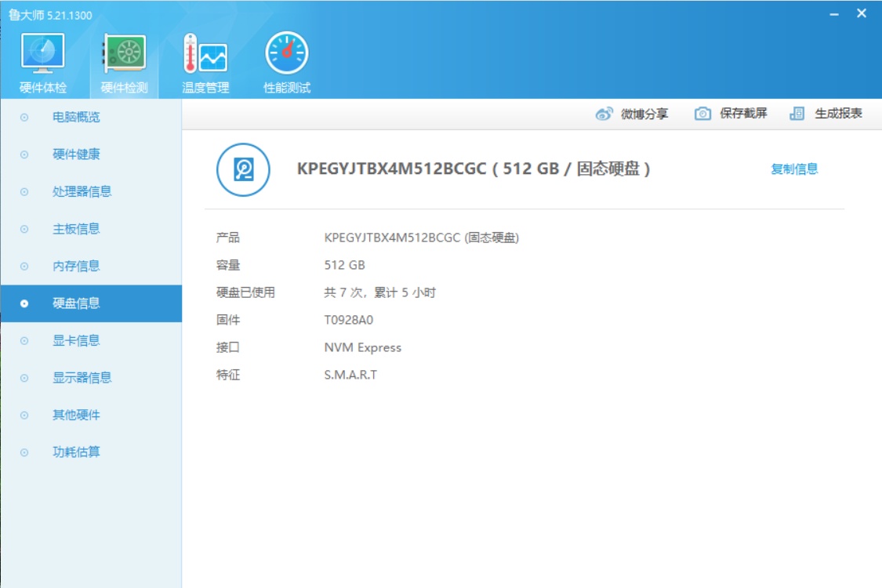Image resolution: width=882 pixels, height=588 pixels.
Task: Open the 硬件体检 monitor icon
Action: (x=43, y=53)
